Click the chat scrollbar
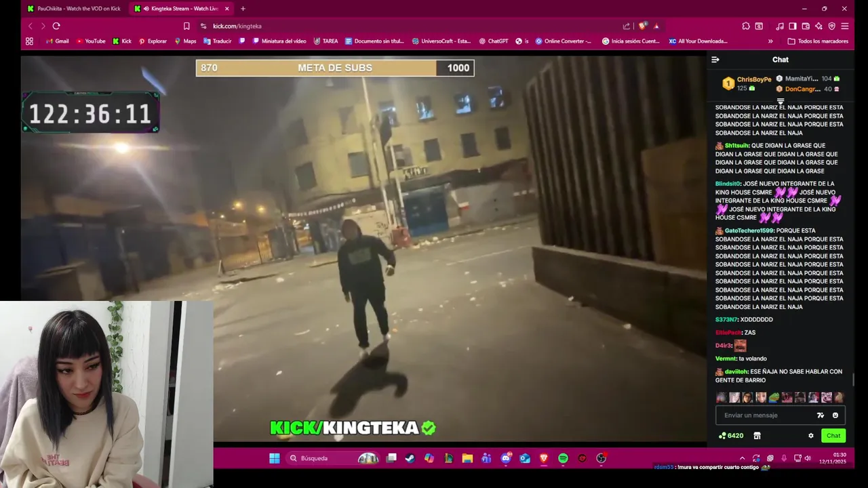This screenshot has height=488, width=868. click(x=854, y=380)
